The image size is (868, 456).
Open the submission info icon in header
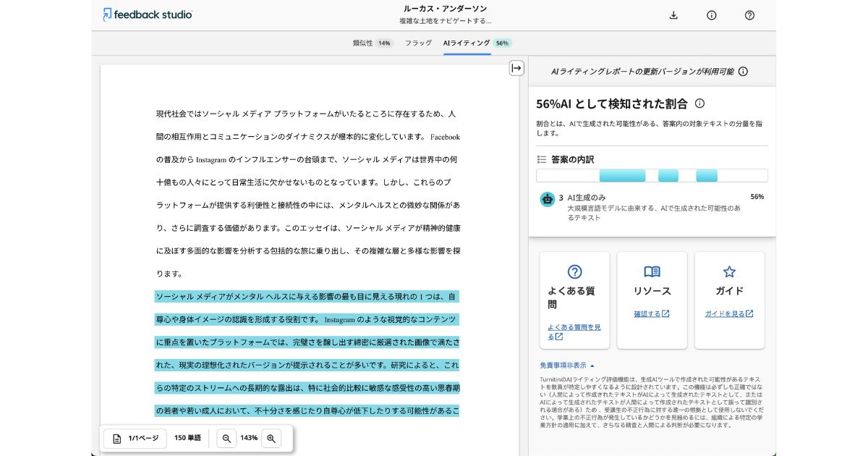[x=712, y=14]
